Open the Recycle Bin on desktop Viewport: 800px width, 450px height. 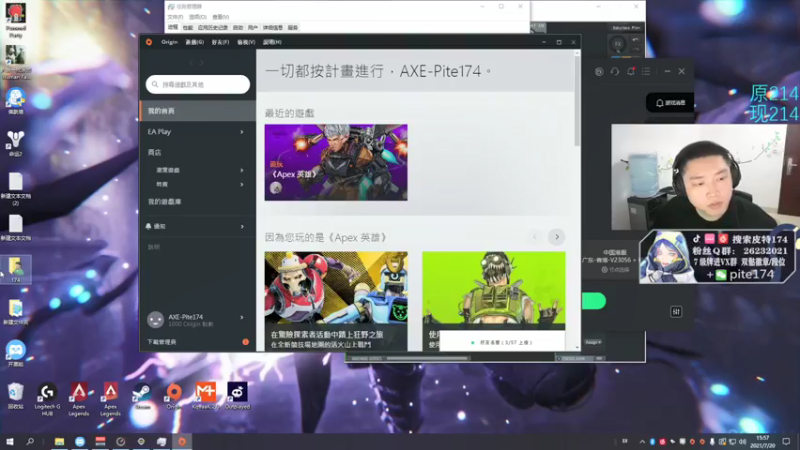pyautogui.click(x=16, y=396)
